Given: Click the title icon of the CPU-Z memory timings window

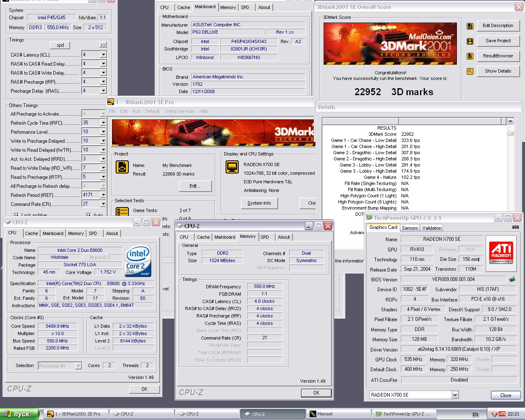Looking at the screenshot, I should pos(180,226).
